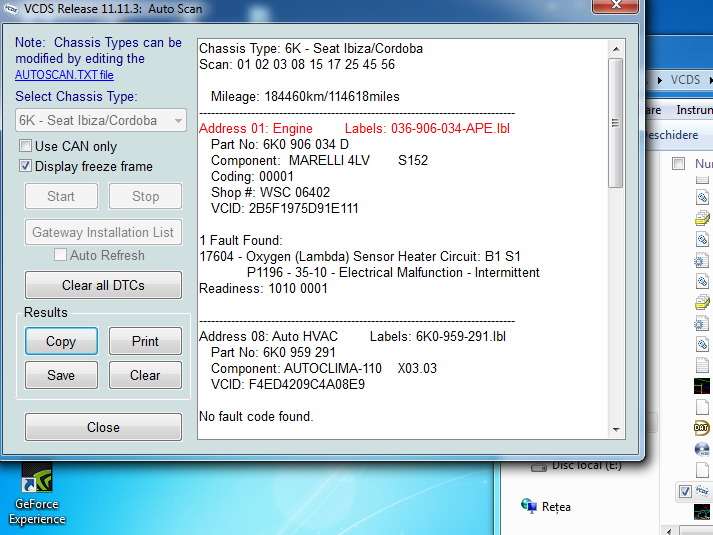Click the 'Coding: 00001' line

coord(252,176)
